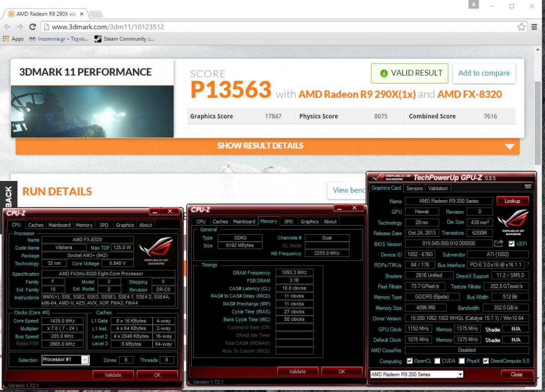Open Graphics tab in CPU-Z memory window
The width and height of the screenshot is (545, 392).
click(309, 221)
